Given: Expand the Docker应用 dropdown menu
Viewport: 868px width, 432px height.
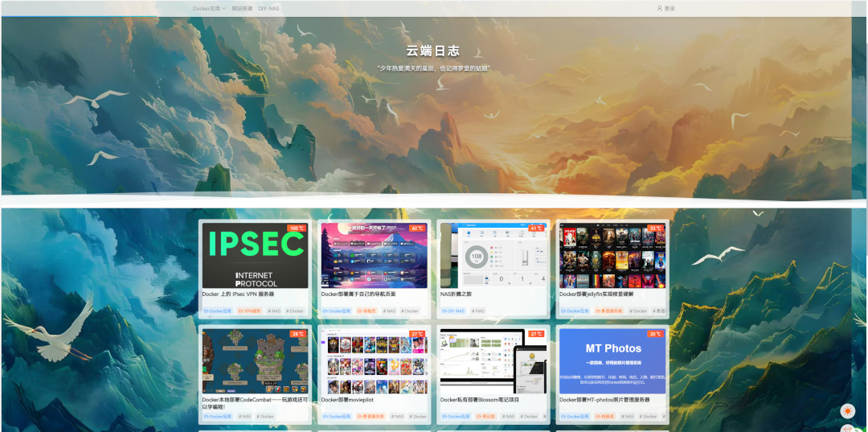Looking at the screenshot, I should pos(209,8).
